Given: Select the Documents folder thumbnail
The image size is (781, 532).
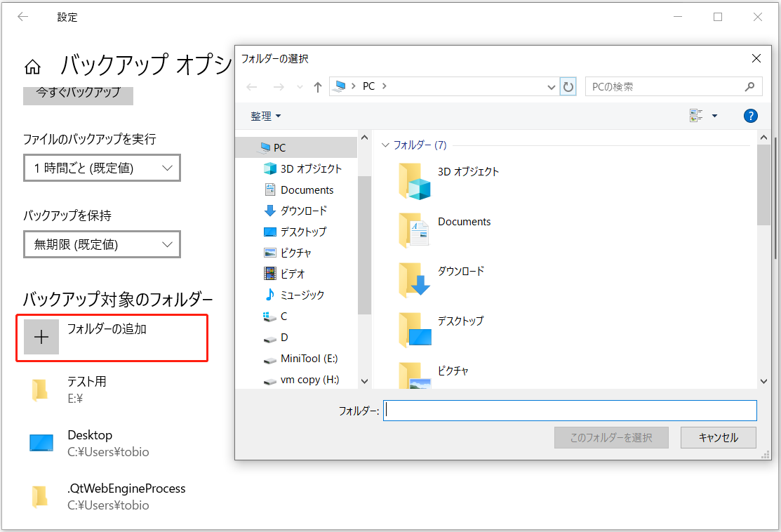Looking at the screenshot, I should tap(414, 230).
